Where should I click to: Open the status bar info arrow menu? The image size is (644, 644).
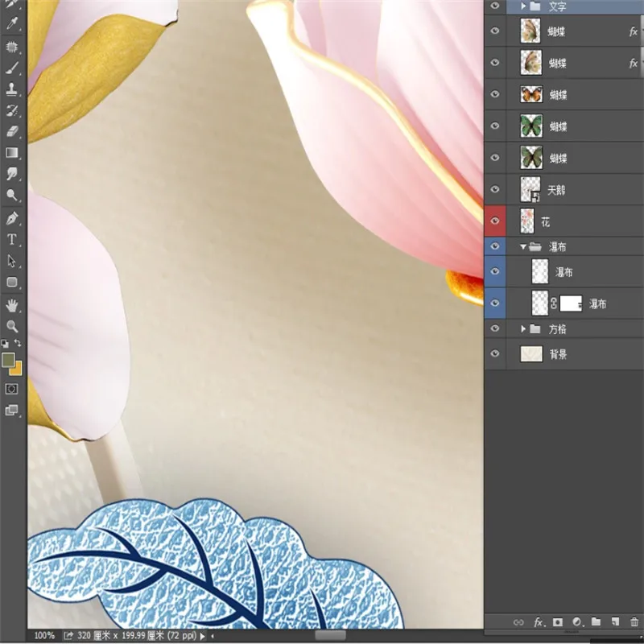click(203, 636)
